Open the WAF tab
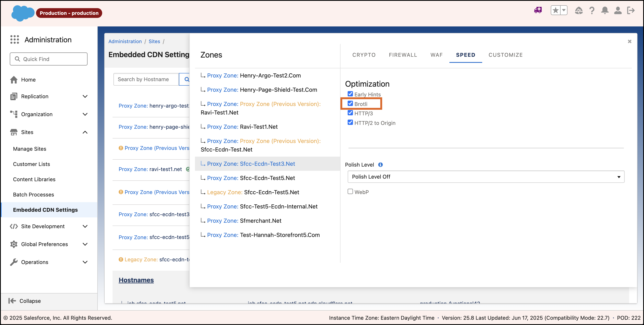The image size is (644, 325). tap(436, 55)
